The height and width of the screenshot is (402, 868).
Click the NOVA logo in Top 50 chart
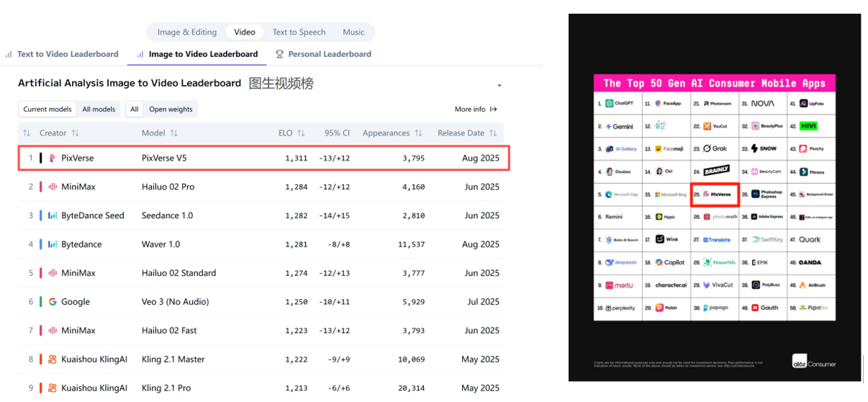pos(763,104)
